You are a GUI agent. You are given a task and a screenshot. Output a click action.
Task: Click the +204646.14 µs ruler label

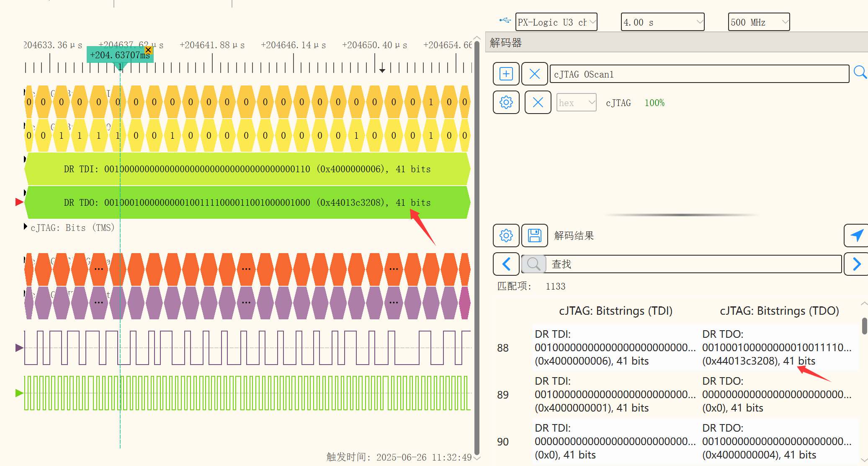[x=293, y=45]
